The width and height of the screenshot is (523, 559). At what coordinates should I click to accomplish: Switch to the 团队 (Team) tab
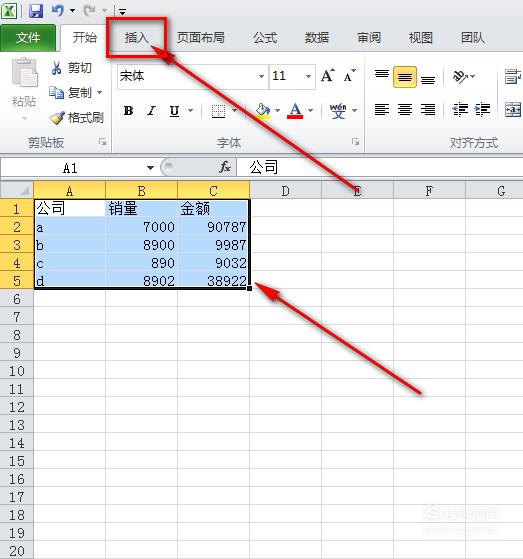pyautogui.click(x=472, y=38)
